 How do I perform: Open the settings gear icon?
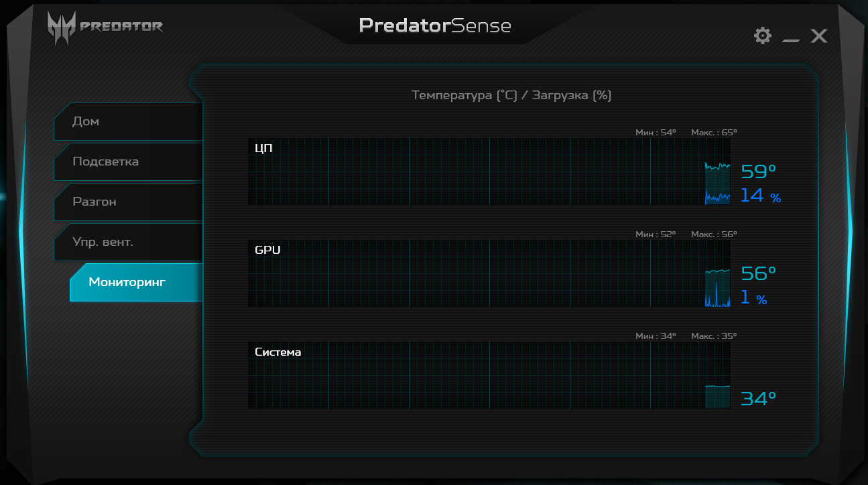[x=763, y=36]
